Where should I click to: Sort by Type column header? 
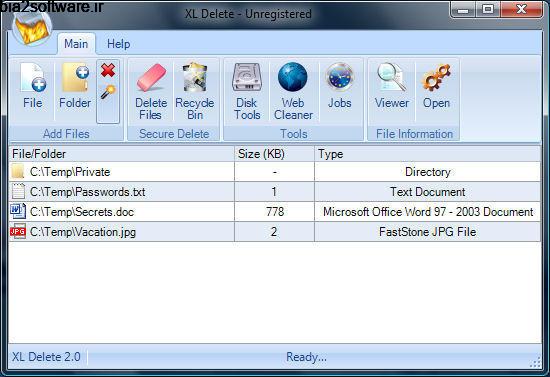pos(427,154)
